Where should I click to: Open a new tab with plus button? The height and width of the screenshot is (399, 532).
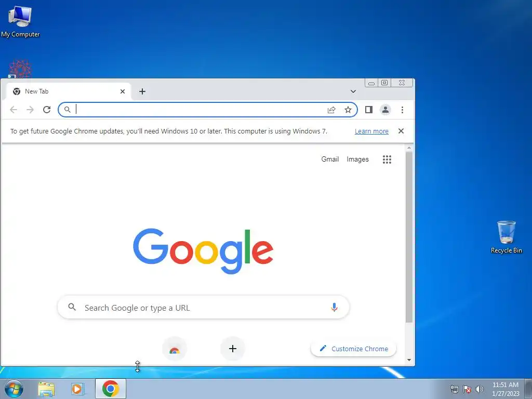[x=142, y=91]
